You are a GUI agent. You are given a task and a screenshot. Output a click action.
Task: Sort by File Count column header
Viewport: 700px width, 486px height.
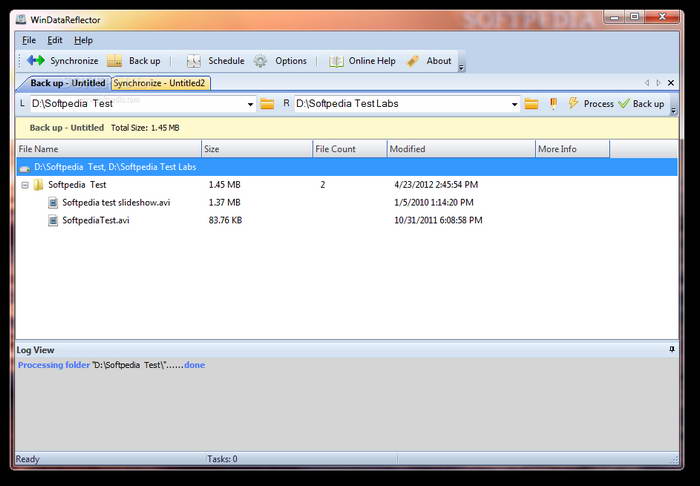pos(350,149)
